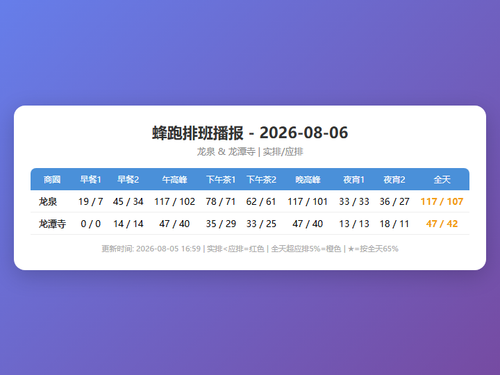This screenshot has height=375, width=500.
Task: Click the '0 / 0' cell
Action: pos(90,224)
